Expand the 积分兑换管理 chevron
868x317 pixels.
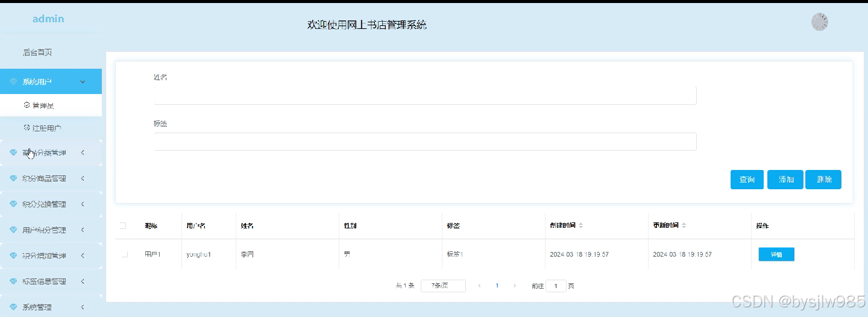[83, 204]
